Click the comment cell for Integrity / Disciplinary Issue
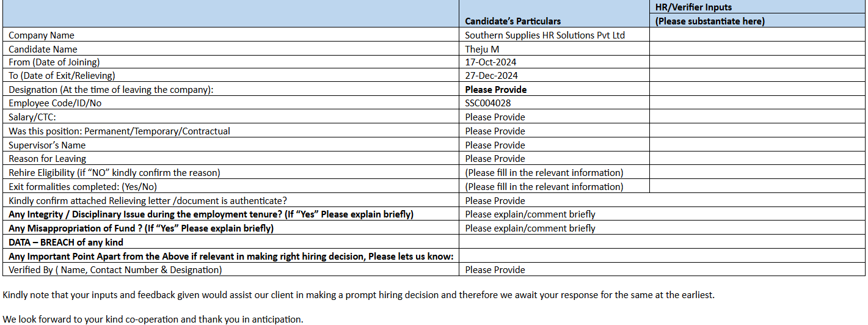The height and width of the screenshot is (325, 868). 530,214
